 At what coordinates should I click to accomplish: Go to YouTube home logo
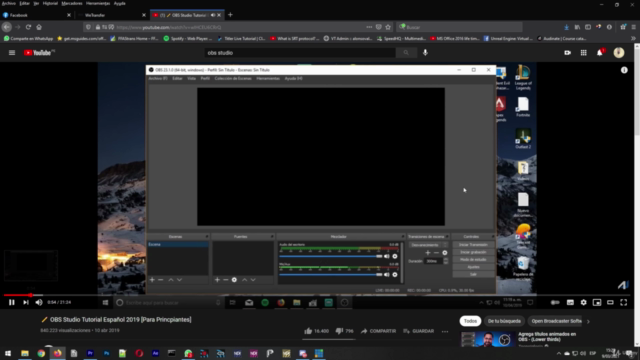pos(39,53)
